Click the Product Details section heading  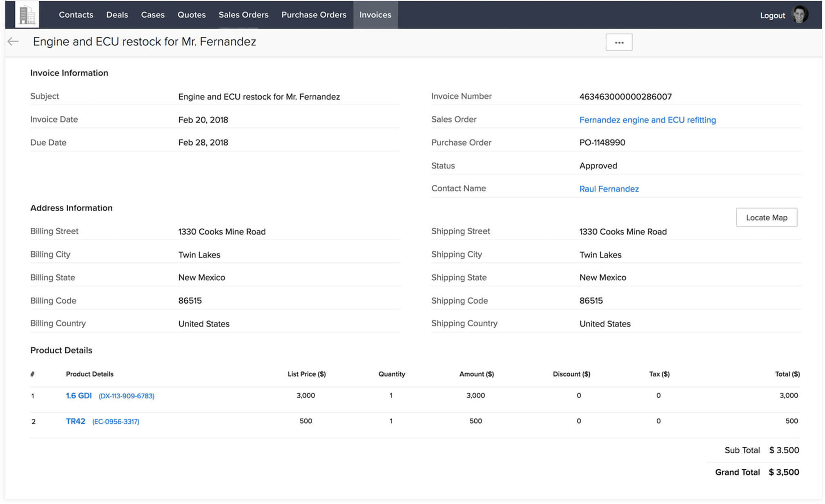[x=61, y=351]
